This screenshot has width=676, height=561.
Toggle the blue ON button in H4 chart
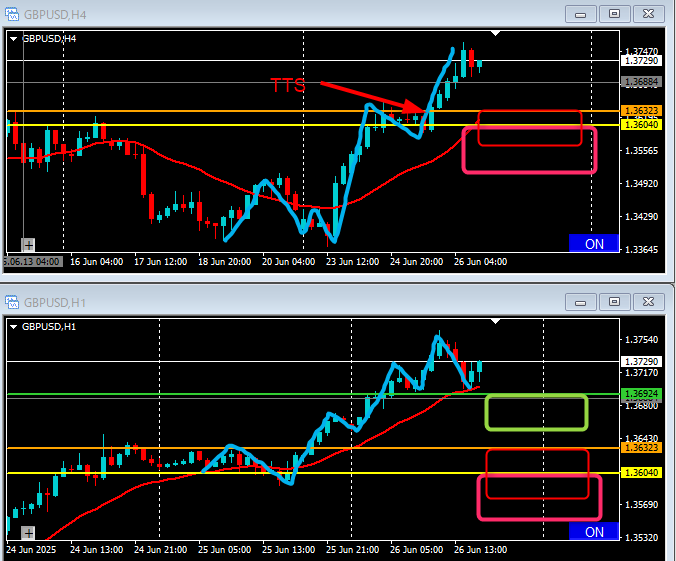point(594,244)
